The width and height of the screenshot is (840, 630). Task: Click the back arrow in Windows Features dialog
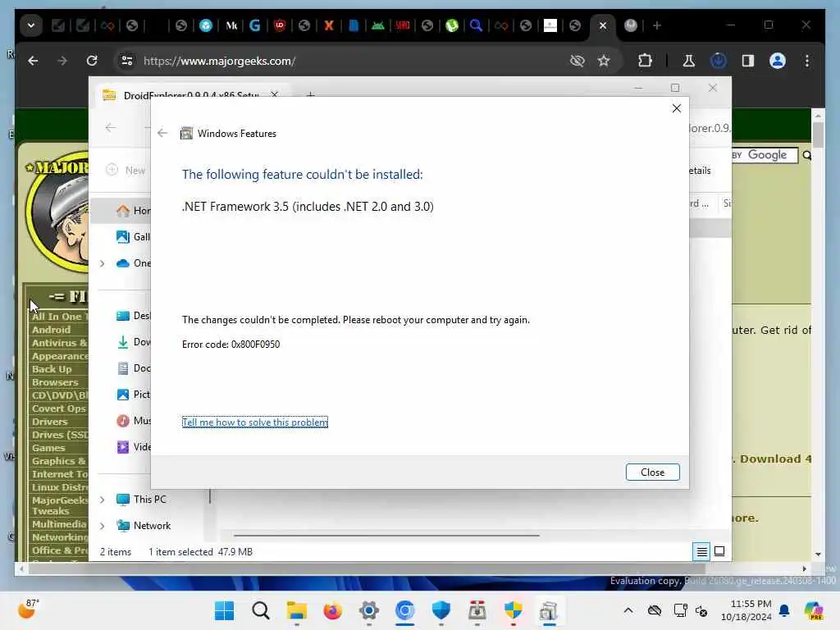162,133
